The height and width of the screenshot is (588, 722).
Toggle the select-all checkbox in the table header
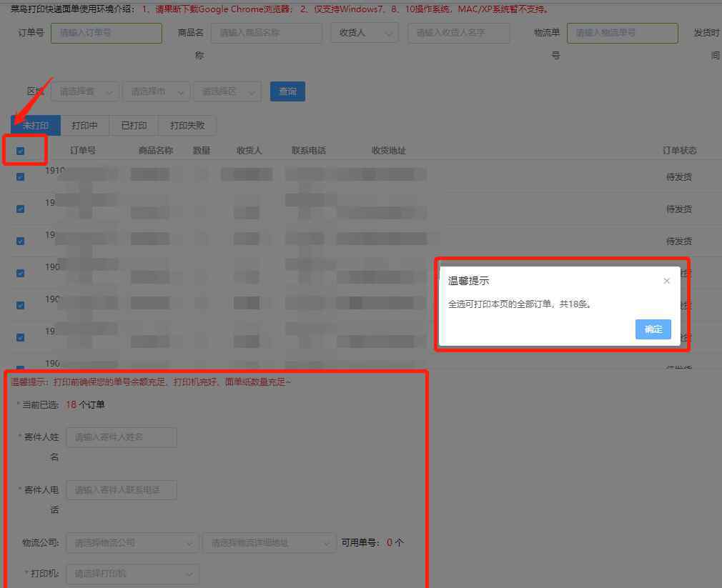pyautogui.click(x=20, y=151)
